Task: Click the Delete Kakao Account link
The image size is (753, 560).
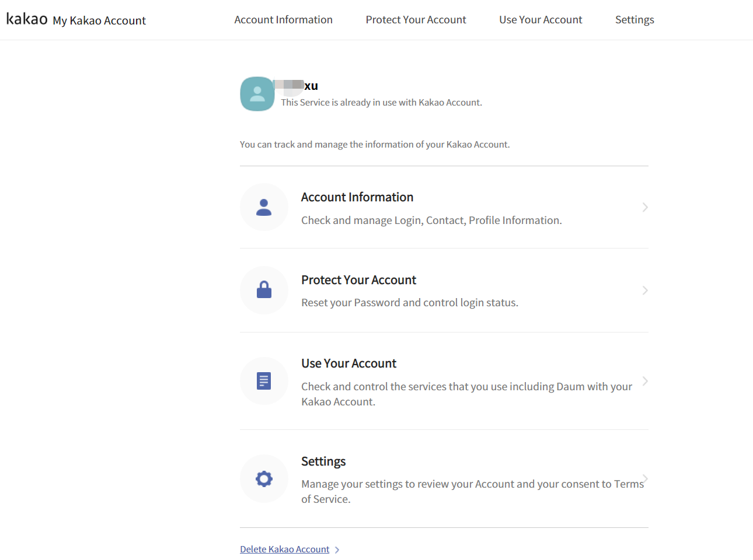Action: [x=284, y=549]
